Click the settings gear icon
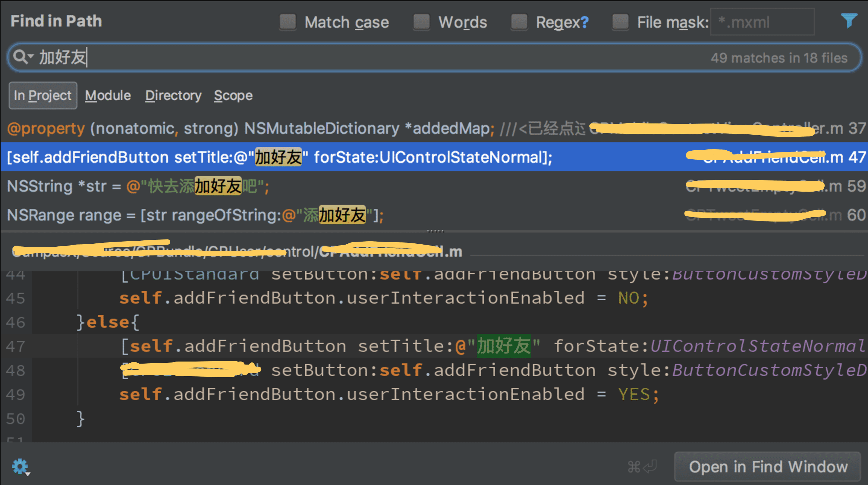The height and width of the screenshot is (485, 868). pyautogui.click(x=20, y=467)
